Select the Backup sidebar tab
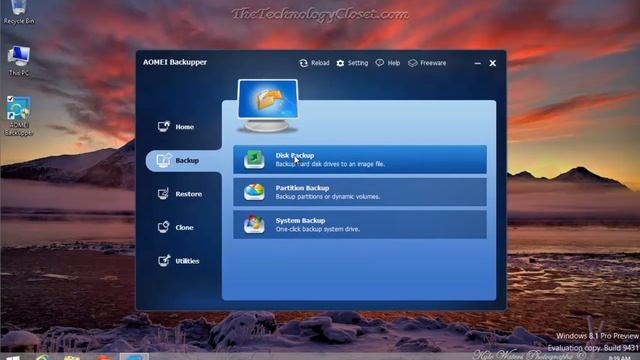The width and height of the screenshot is (640, 360). pyautogui.click(x=184, y=160)
